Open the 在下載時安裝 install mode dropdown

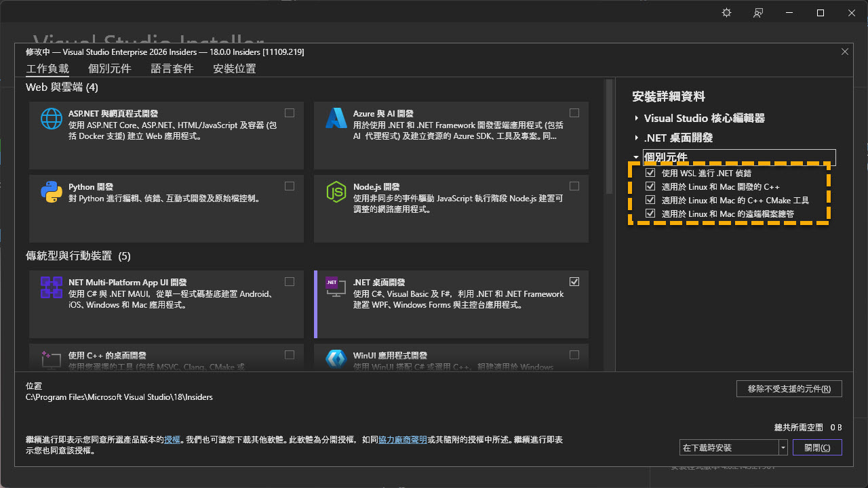point(783,448)
